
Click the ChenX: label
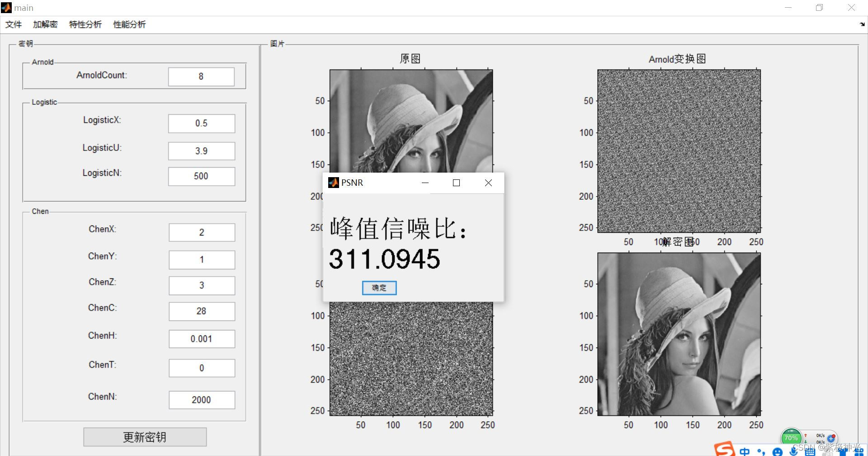tap(103, 229)
